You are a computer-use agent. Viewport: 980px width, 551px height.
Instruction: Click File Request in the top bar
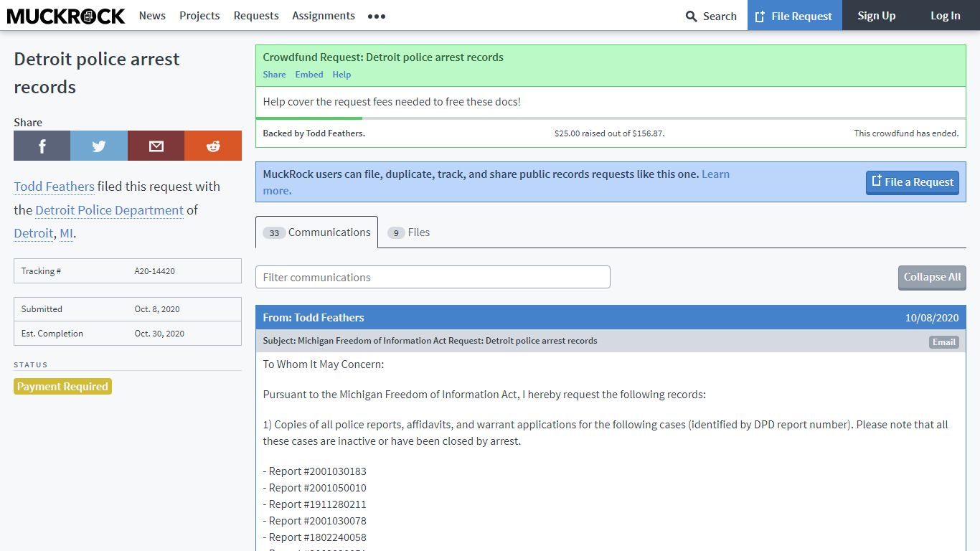[795, 15]
